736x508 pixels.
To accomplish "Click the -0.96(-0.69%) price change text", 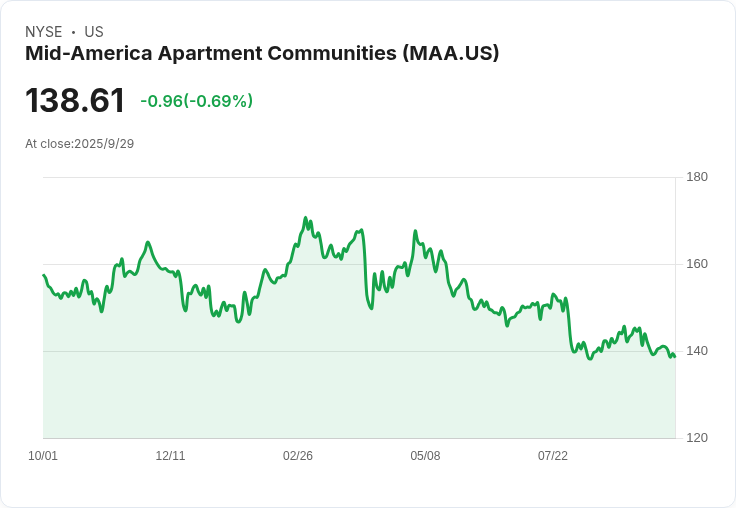I will click(x=197, y=101).
